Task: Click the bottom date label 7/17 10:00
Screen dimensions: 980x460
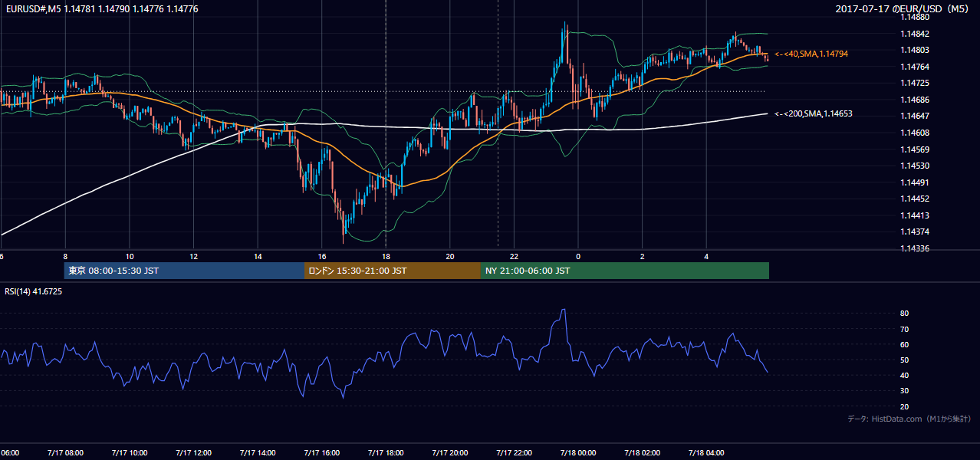Action: [130, 453]
